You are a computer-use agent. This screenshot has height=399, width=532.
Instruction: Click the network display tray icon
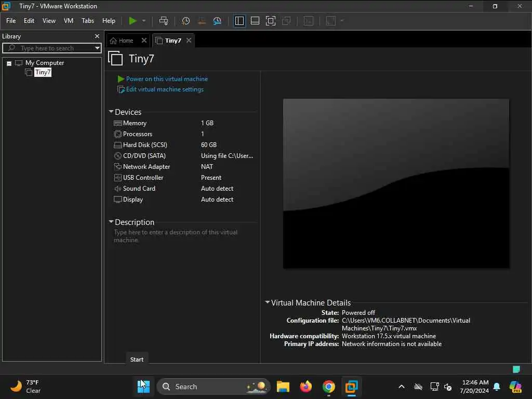pyautogui.click(x=434, y=387)
